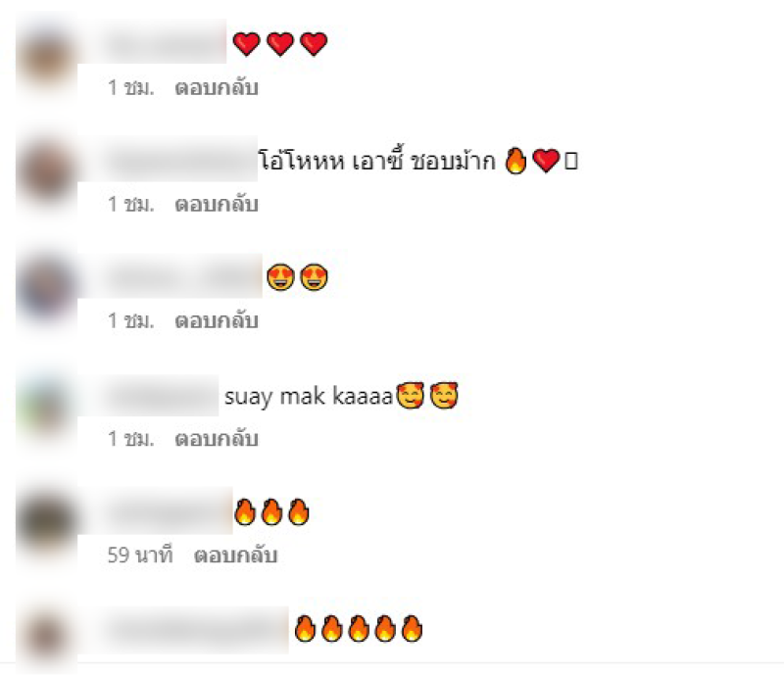
Task: Click the 1 ชม. timestamp under the hearts comment
Action: pyautogui.click(x=131, y=87)
